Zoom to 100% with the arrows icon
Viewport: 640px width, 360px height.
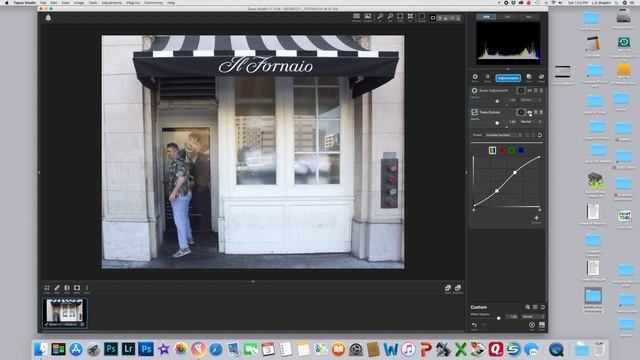pyautogui.click(x=410, y=17)
